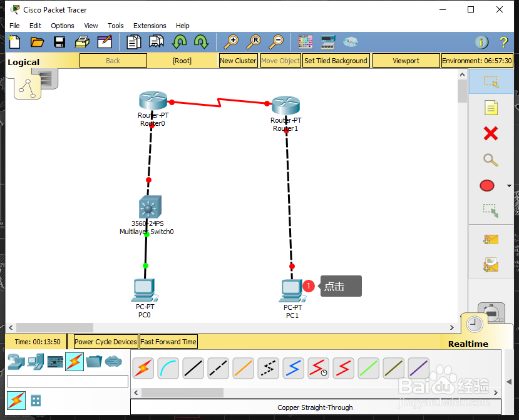Expand the drawing shape dropdown arrow

pyautogui.click(x=510, y=186)
